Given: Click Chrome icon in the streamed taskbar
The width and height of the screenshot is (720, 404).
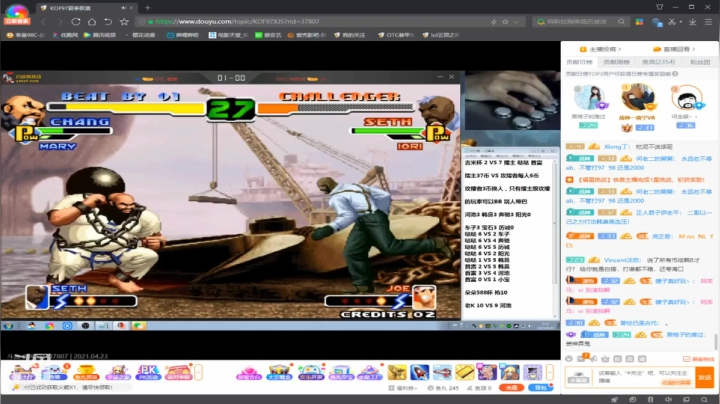Looking at the screenshot, I should (49, 325).
